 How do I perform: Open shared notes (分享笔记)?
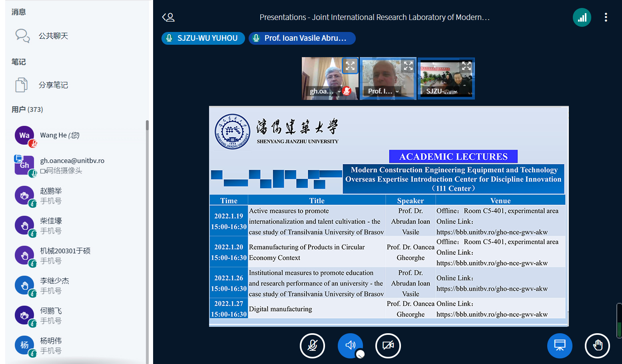pos(53,85)
